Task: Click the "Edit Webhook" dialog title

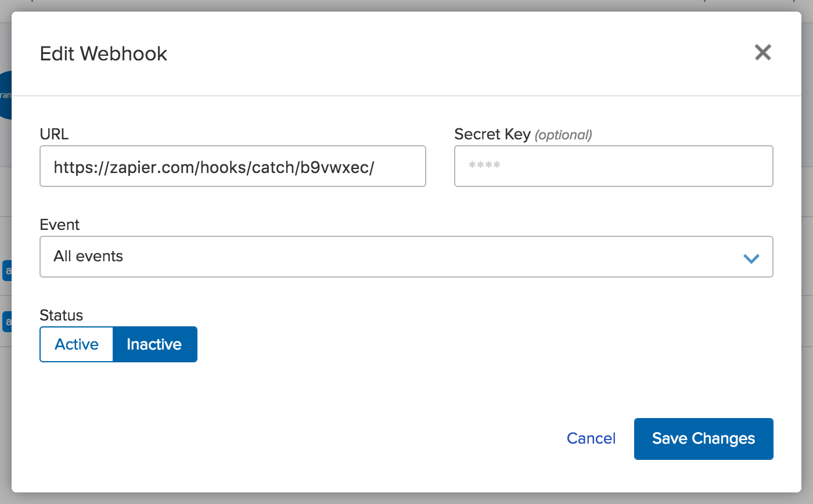Action: pos(103,54)
